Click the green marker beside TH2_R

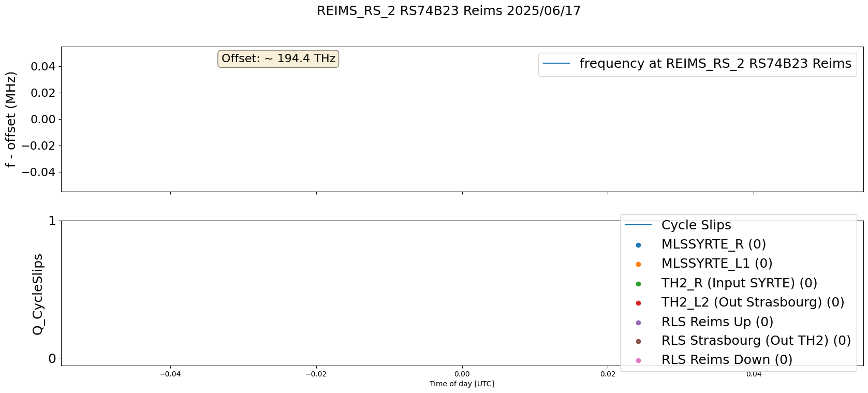pos(638,284)
